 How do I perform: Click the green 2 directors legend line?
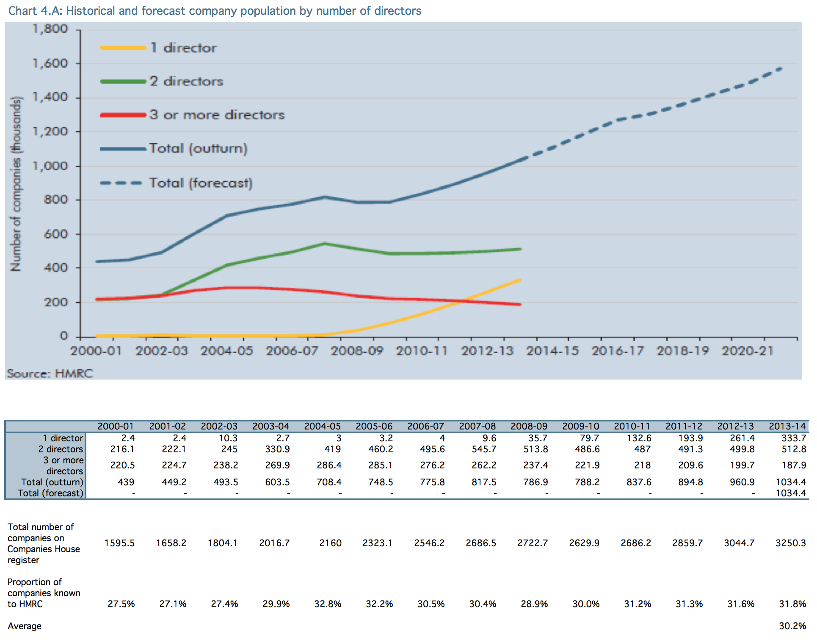pos(123,81)
